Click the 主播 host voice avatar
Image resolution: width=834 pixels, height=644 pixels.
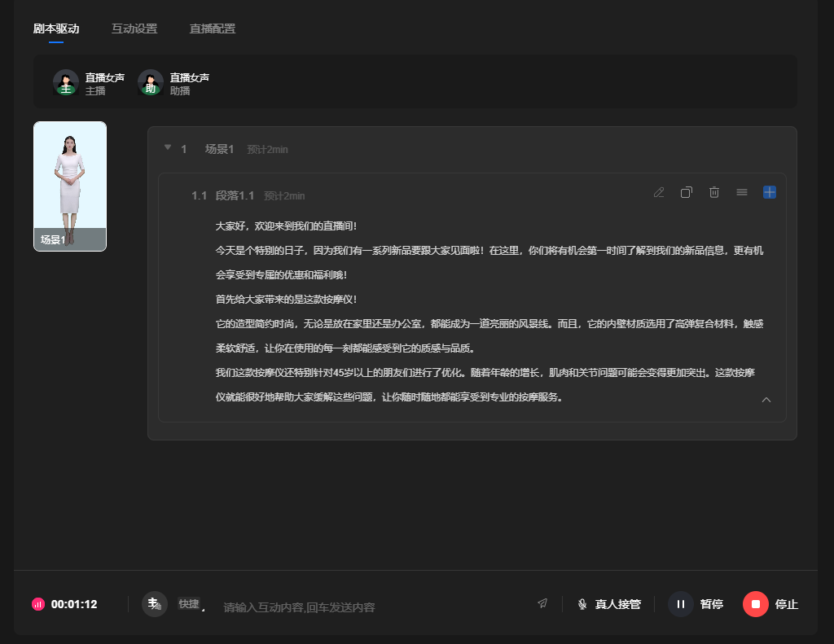click(x=66, y=82)
